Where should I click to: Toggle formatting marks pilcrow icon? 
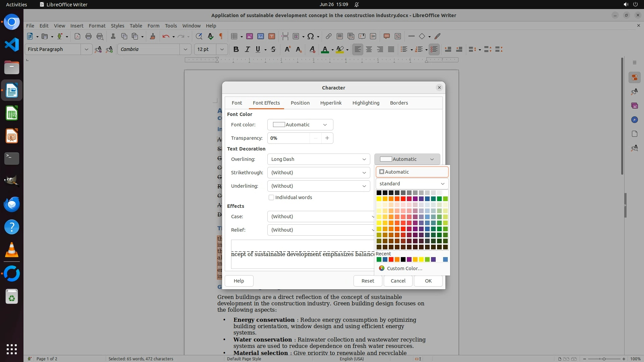pyautogui.click(x=221, y=36)
